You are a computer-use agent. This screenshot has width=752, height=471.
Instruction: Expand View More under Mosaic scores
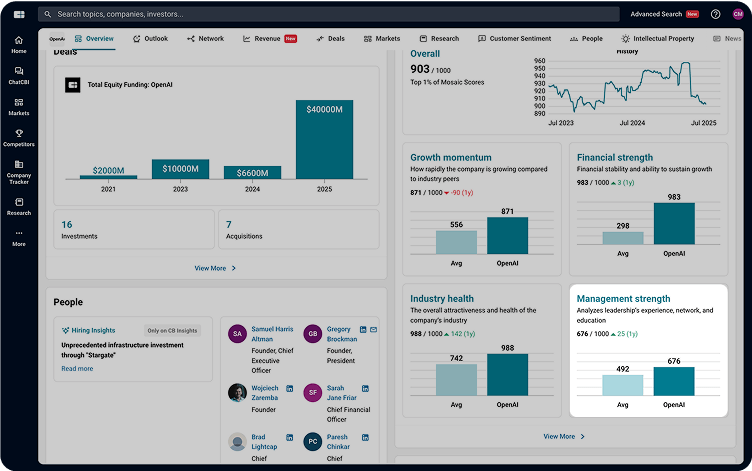tap(564, 436)
